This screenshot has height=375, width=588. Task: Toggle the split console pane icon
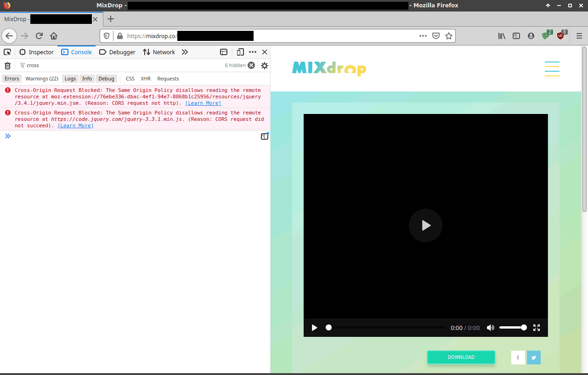(224, 52)
